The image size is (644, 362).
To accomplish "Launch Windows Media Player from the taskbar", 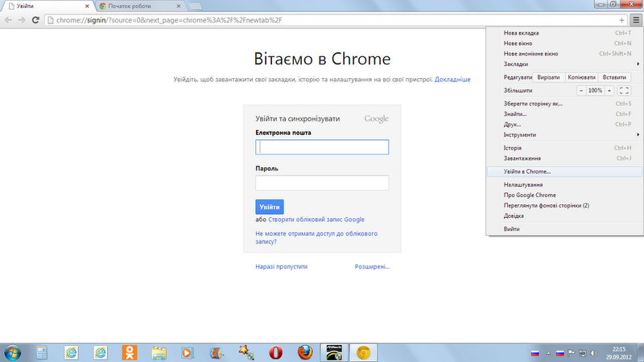I will click(x=188, y=352).
